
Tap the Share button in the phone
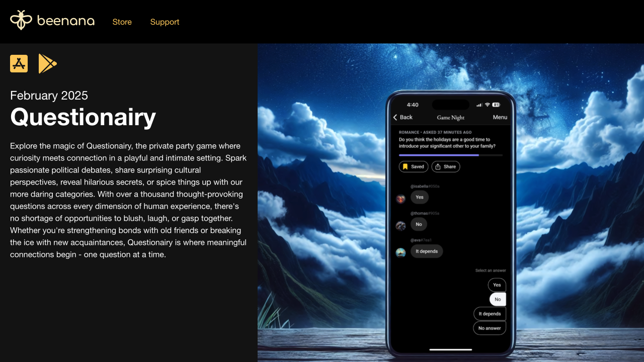coord(446,166)
